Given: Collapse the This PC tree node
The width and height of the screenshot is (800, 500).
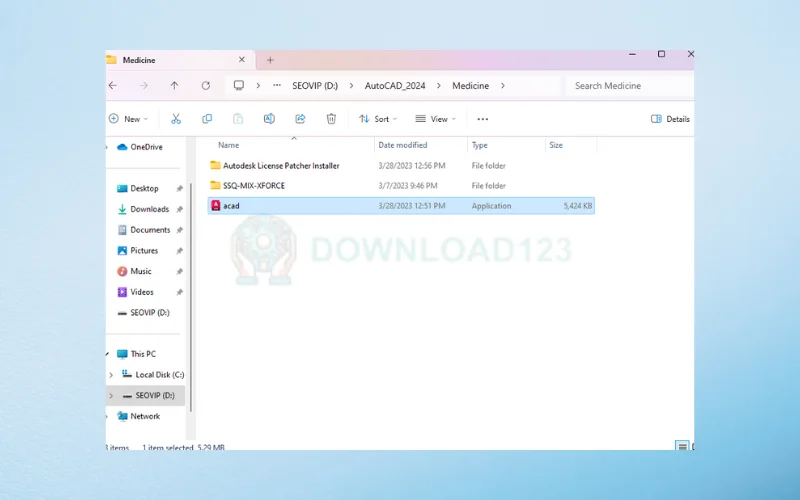Looking at the screenshot, I should (x=110, y=354).
